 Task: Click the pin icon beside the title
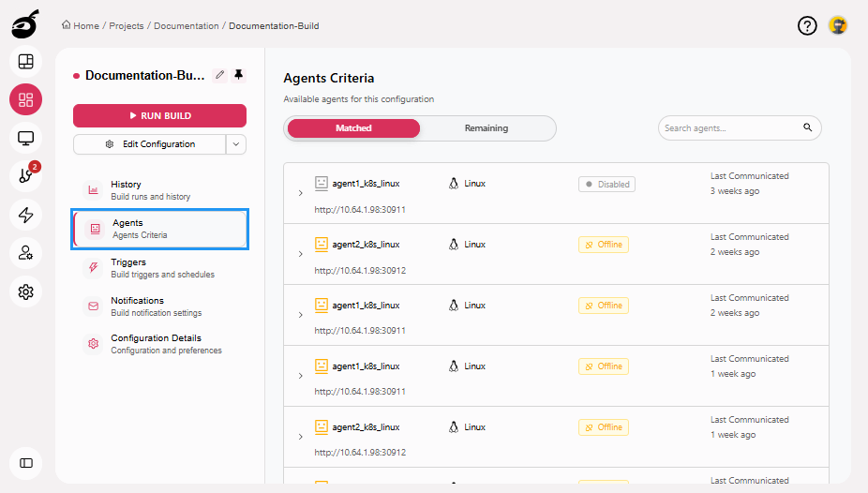coord(239,75)
